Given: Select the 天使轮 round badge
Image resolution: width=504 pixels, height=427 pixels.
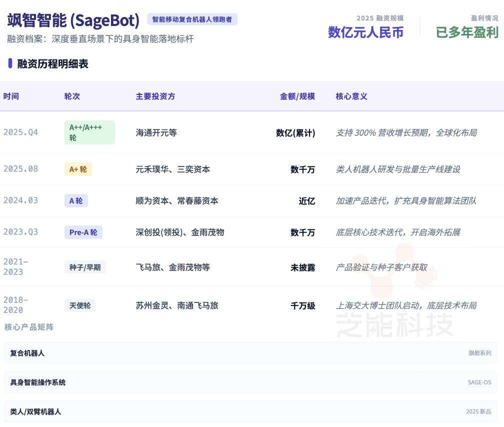Looking at the screenshot, I should [80, 305].
